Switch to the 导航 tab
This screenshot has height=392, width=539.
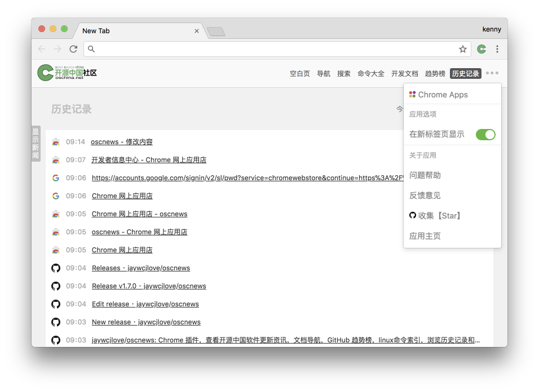tap(324, 73)
